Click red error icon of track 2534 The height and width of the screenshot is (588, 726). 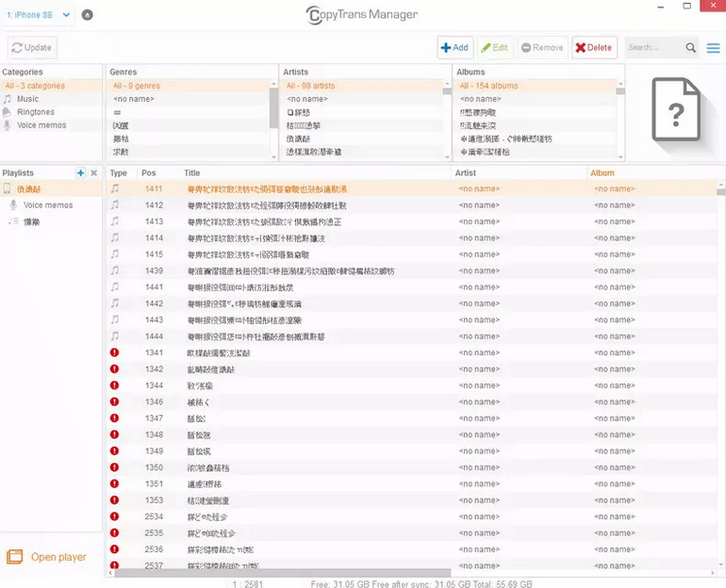click(115, 516)
